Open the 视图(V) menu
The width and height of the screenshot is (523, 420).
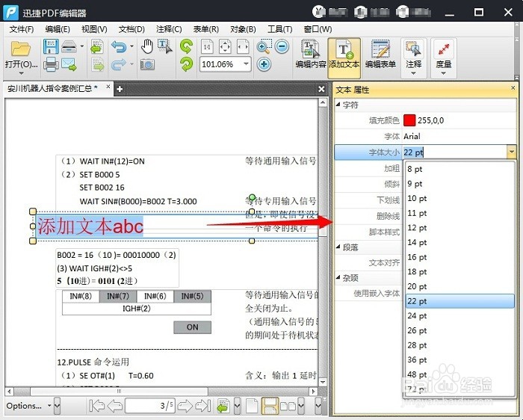[x=94, y=29]
